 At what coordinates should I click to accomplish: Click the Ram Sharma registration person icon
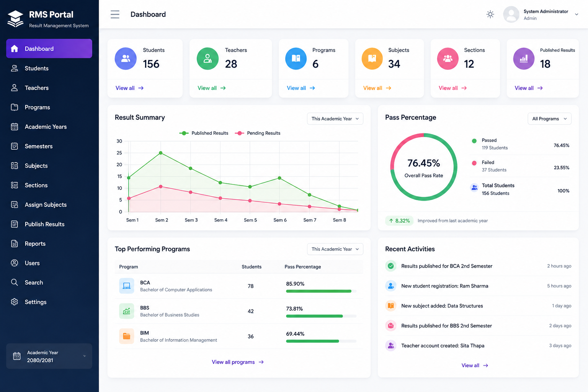(x=391, y=286)
